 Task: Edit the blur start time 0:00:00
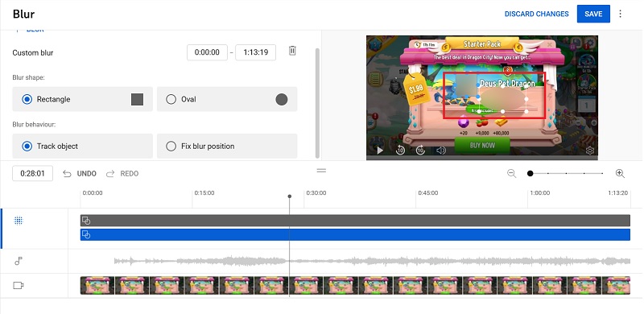[x=207, y=52]
